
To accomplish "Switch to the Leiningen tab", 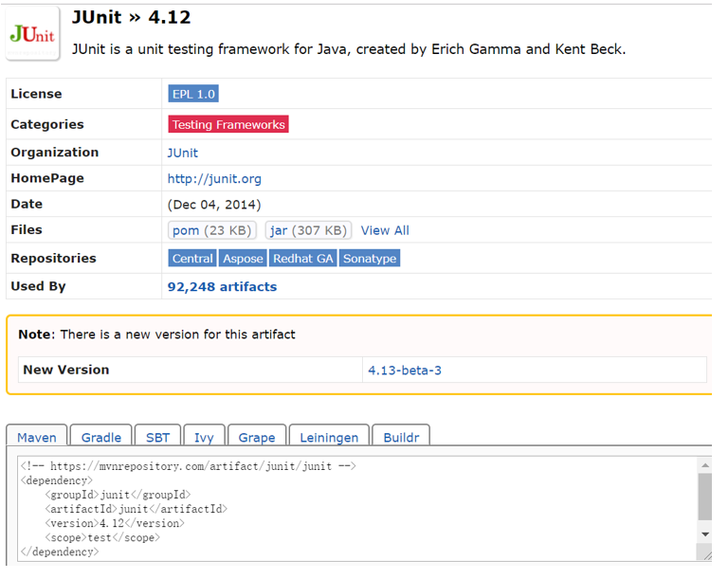I will [329, 437].
